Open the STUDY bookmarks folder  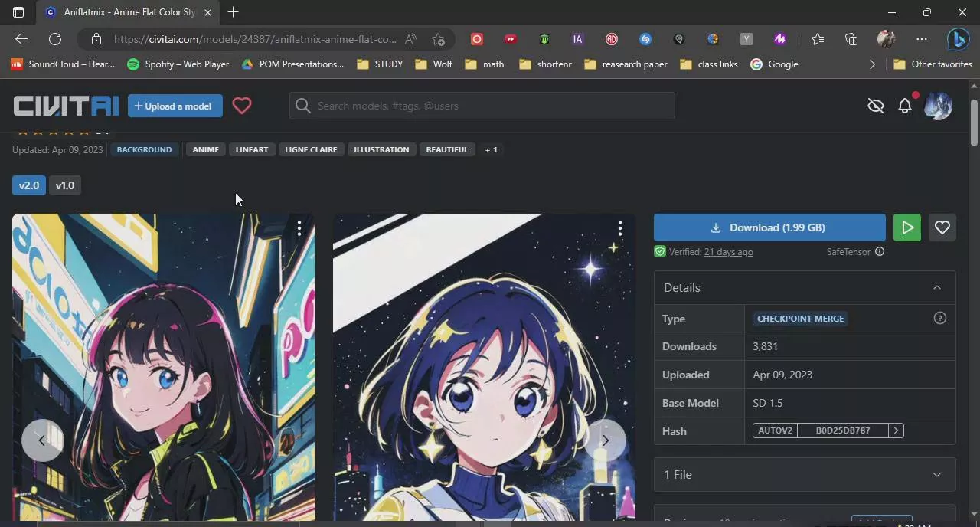click(x=381, y=64)
